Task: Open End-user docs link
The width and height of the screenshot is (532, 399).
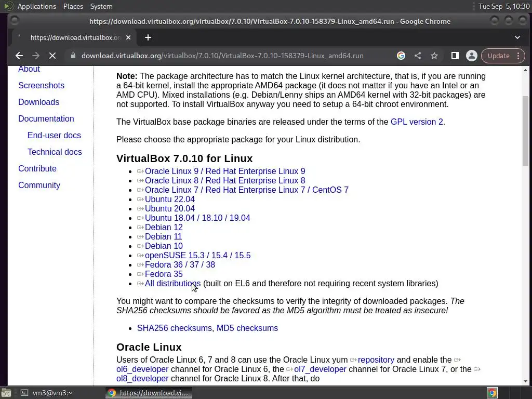Action: click(54, 136)
